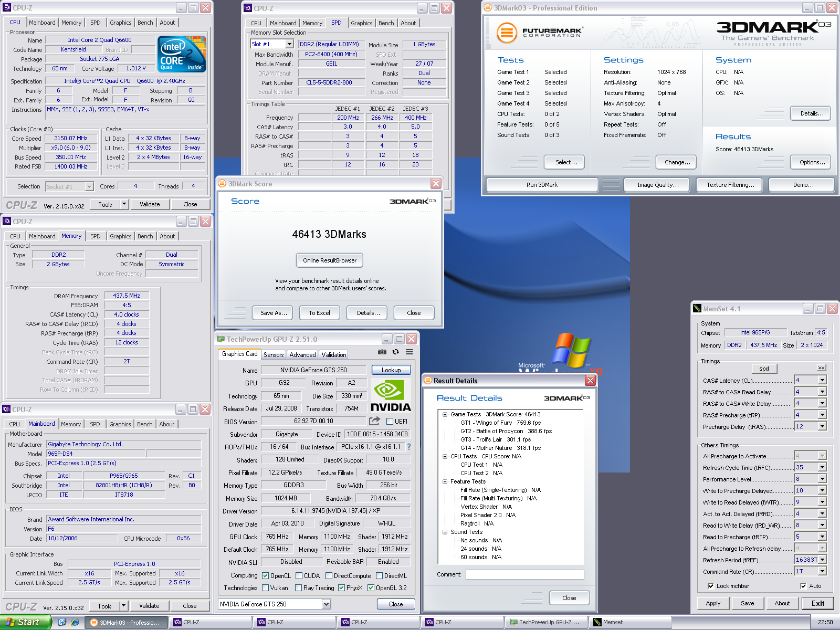The height and width of the screenshot is (630, 840).
Task: Open the GPU-Z hamburger menu
Action: point(409,352)
